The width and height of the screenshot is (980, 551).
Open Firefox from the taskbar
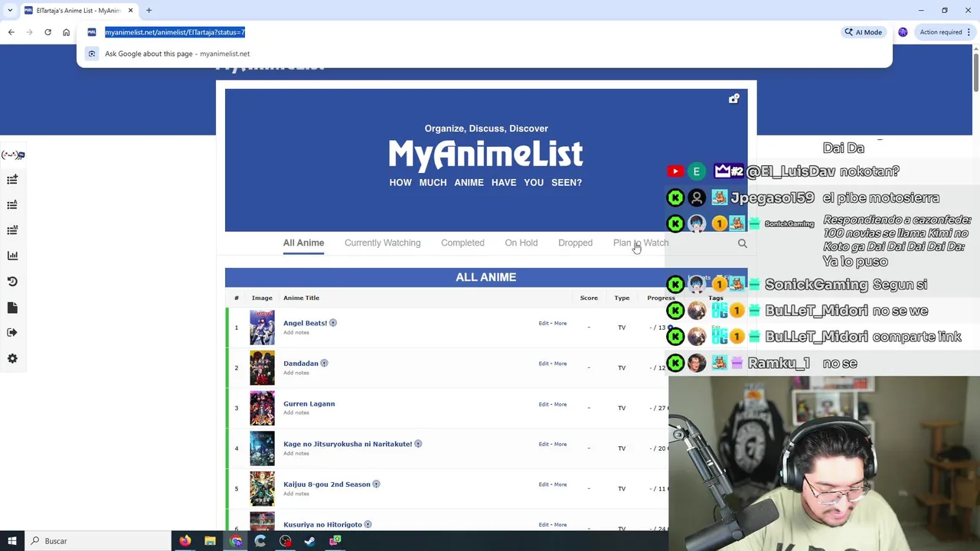click(185, 541)
